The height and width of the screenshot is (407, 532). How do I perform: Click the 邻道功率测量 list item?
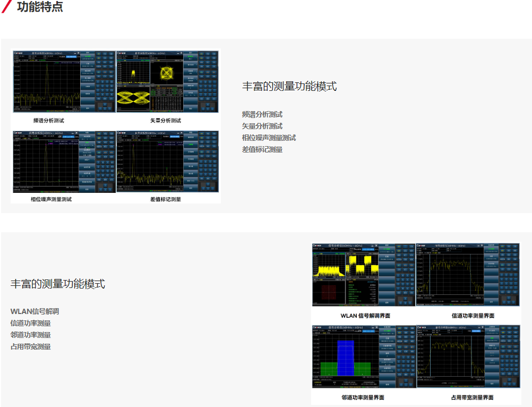31,335
